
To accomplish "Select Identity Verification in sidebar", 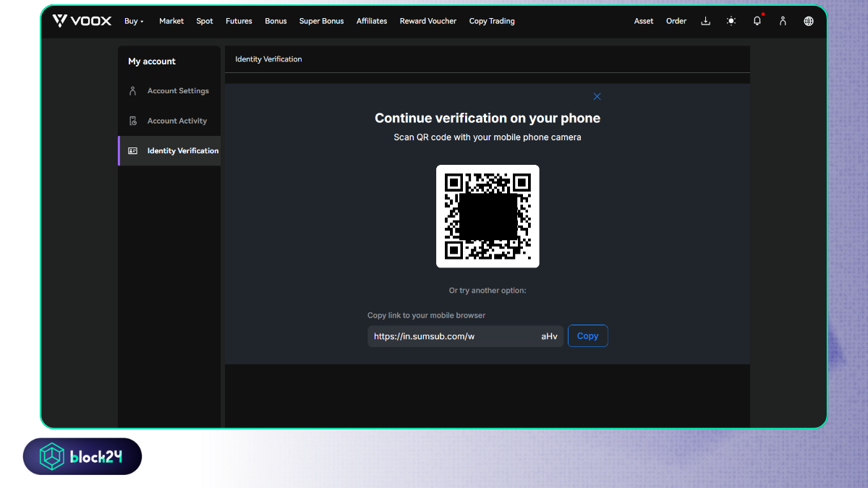I will coord(169,150).
